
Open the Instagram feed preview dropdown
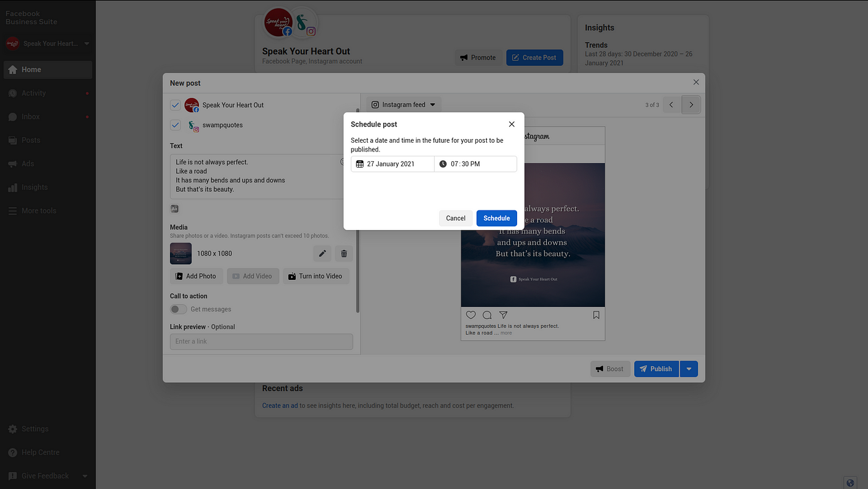(404, 105)
